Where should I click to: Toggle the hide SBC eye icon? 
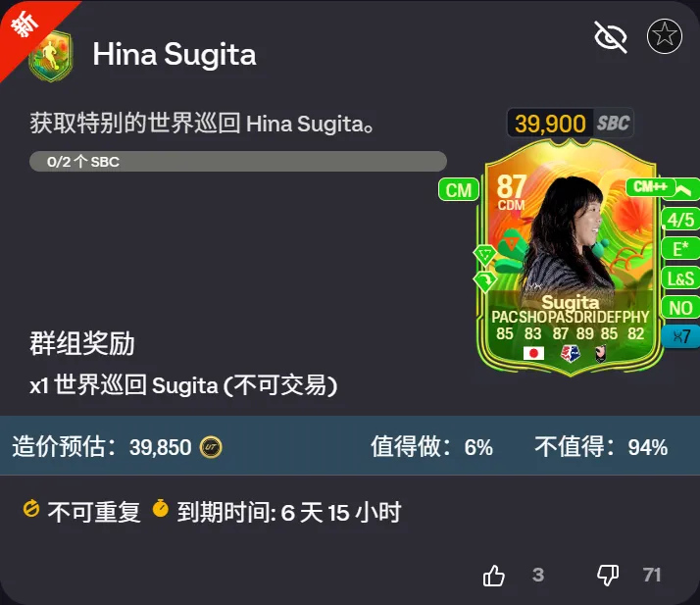point(611,36)
